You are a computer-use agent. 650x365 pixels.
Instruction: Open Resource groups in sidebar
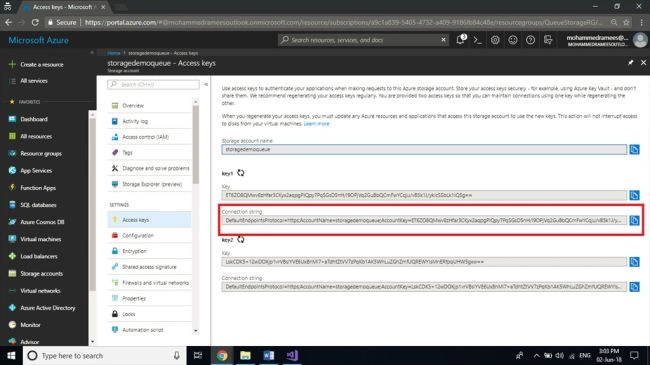pyautogui.click(x=41, y=153)
